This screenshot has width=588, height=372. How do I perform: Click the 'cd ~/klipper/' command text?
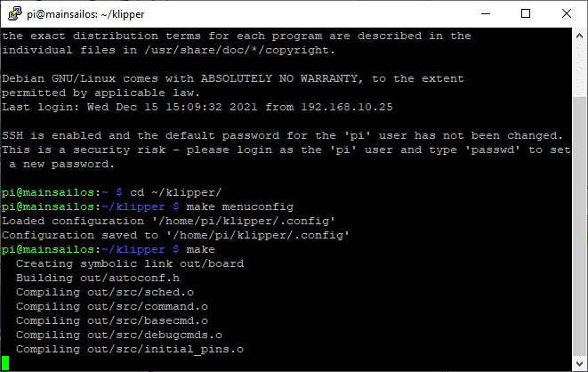(176, 193)
